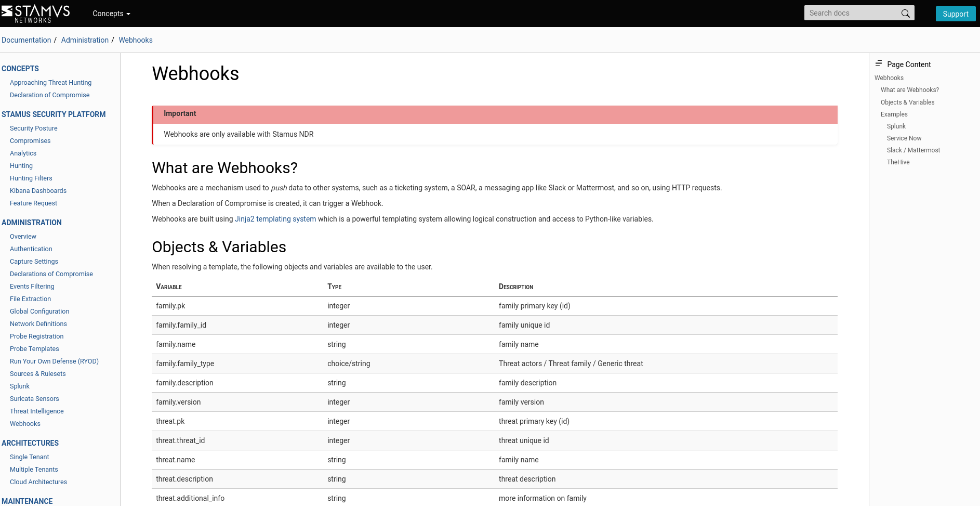Open Network Definitions page

click(x=38, y=324)
